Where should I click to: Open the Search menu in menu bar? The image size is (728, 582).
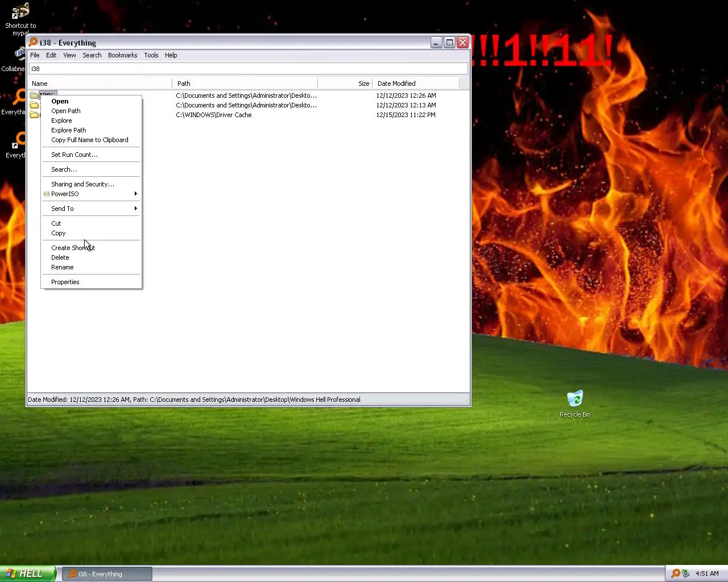tap(92, 55)
